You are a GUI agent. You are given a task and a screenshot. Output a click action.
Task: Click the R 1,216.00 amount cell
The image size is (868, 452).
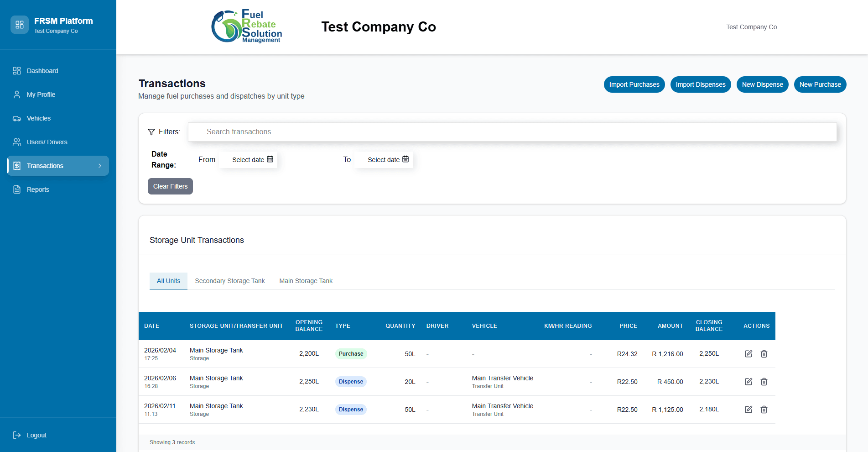(x=667, y=354)
